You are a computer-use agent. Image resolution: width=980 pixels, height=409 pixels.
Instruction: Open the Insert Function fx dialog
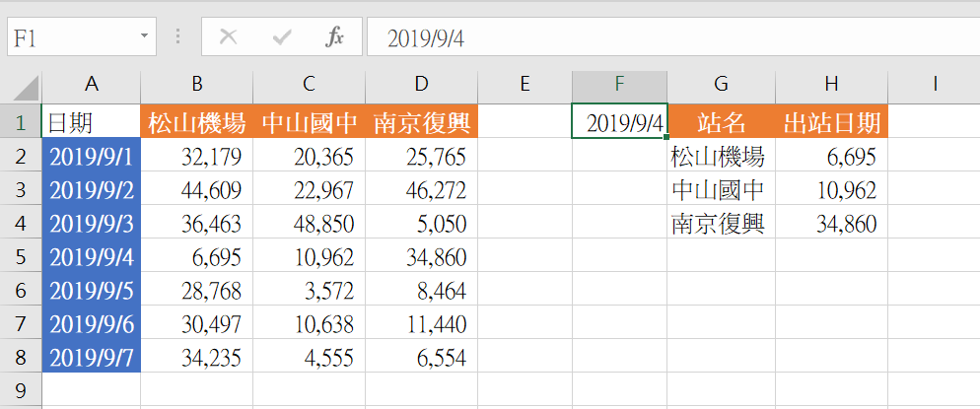click(x=334, y=37)
